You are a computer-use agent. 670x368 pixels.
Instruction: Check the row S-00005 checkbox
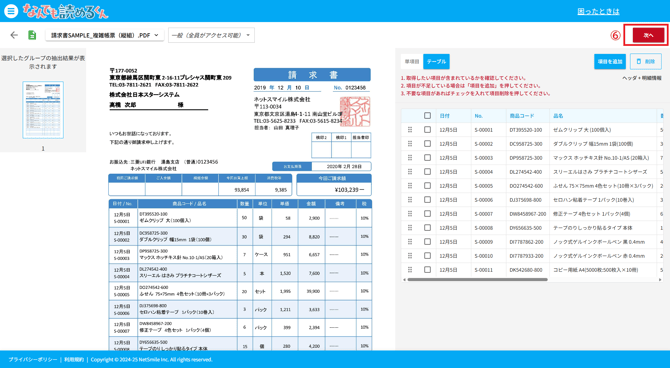[x=427, y=185]
